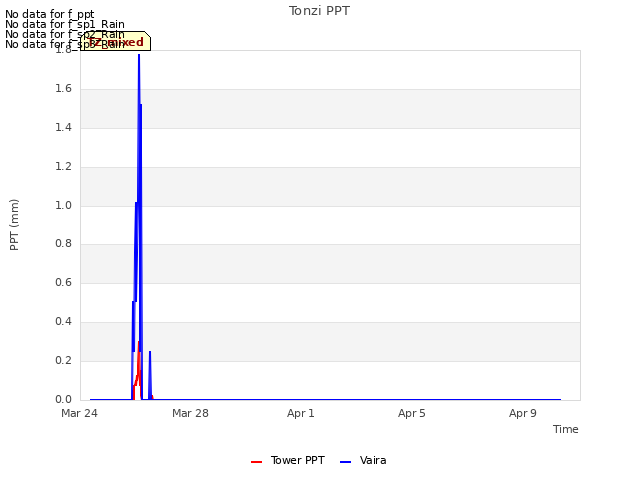Toggle the Vaira legend entry
Image resolution: width=640 pixels, height=480 pixels.
(x=363, y=460)
